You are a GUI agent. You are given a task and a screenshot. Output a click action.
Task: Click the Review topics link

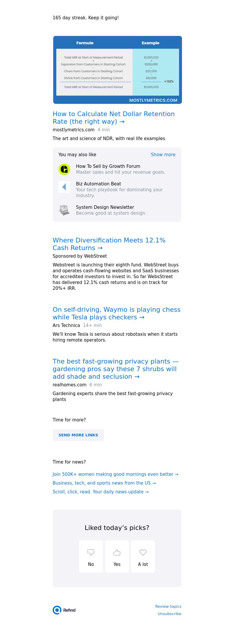168,607
